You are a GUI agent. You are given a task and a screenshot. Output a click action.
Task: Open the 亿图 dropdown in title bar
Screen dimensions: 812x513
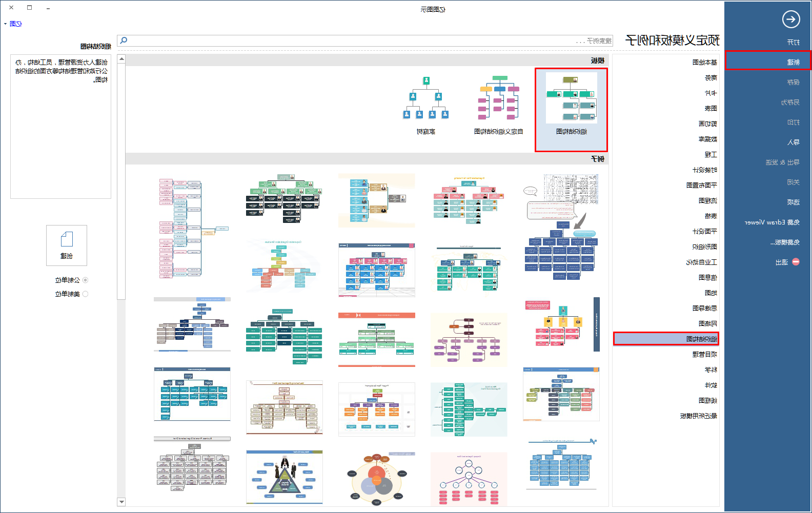pyautogui.click(x=13, y=24)
